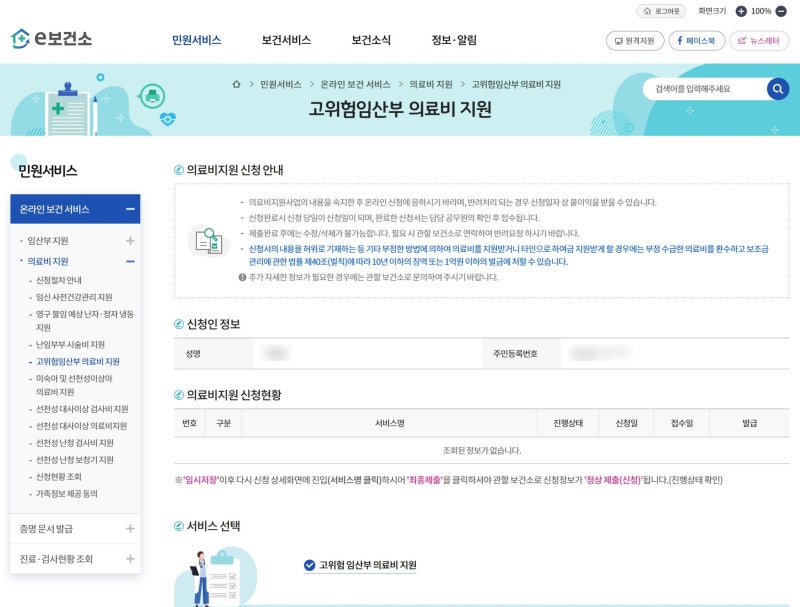This screenshot has height=607, width=800.
Task: Click the 조회된 정보가 없습니다 message
Action: pos(482,450)
